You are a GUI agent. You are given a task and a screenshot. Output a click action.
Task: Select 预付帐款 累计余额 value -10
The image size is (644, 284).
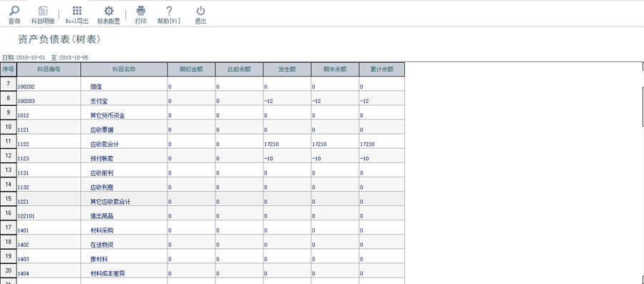[364, 159]
